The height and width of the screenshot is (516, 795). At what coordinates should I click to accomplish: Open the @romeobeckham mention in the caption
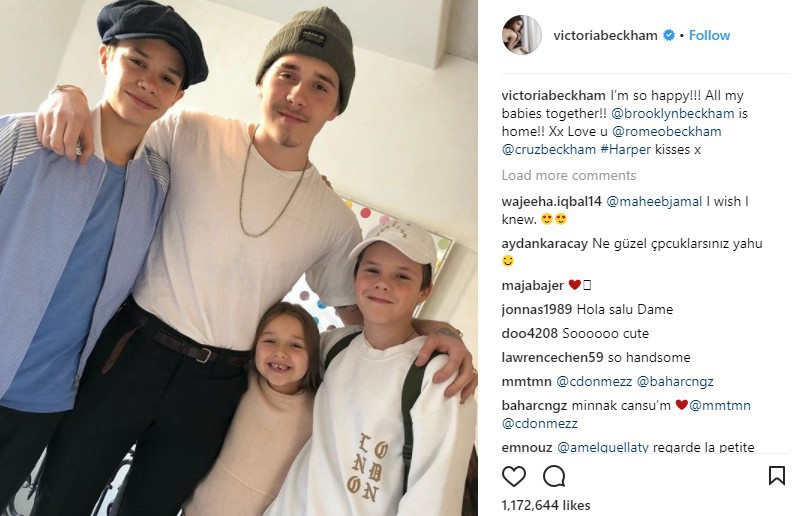(x=667, y=131)
